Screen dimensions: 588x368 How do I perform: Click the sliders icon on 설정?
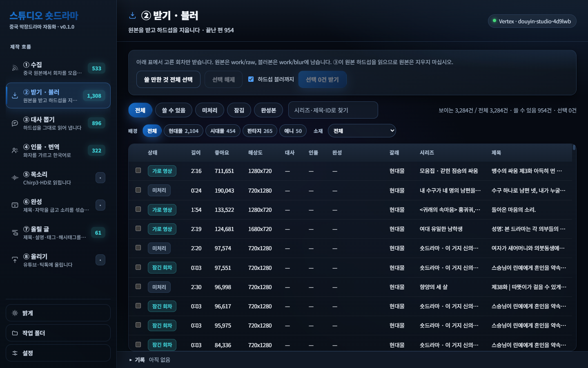click(15, 353)
